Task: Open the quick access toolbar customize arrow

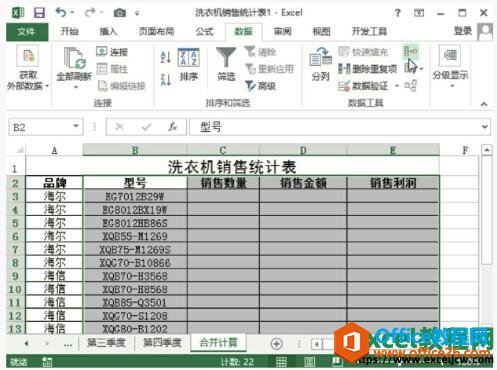Action: click(x=137, y=13)
